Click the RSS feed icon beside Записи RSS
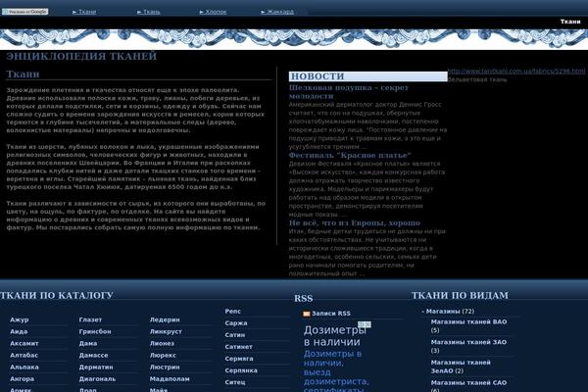The image size is (588, 392). tap(307, 314)
